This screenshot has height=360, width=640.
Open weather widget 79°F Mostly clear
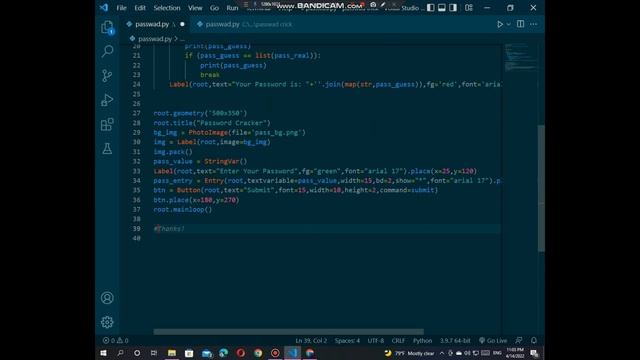point(409,353)
